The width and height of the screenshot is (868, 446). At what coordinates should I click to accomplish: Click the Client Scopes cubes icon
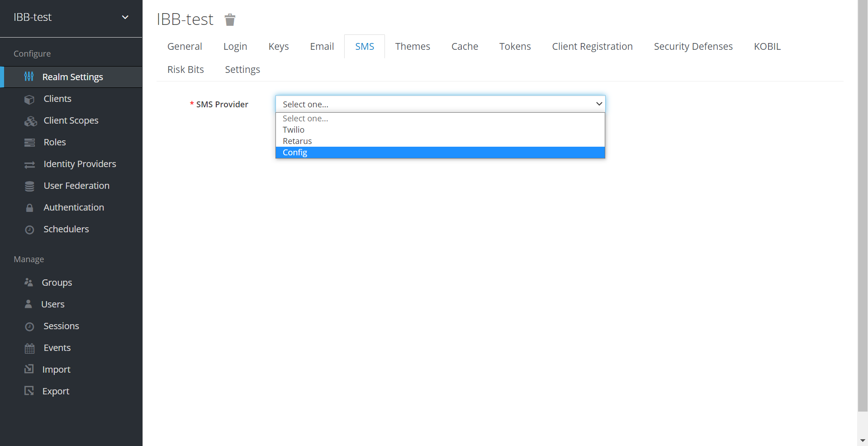click(30, 121)
